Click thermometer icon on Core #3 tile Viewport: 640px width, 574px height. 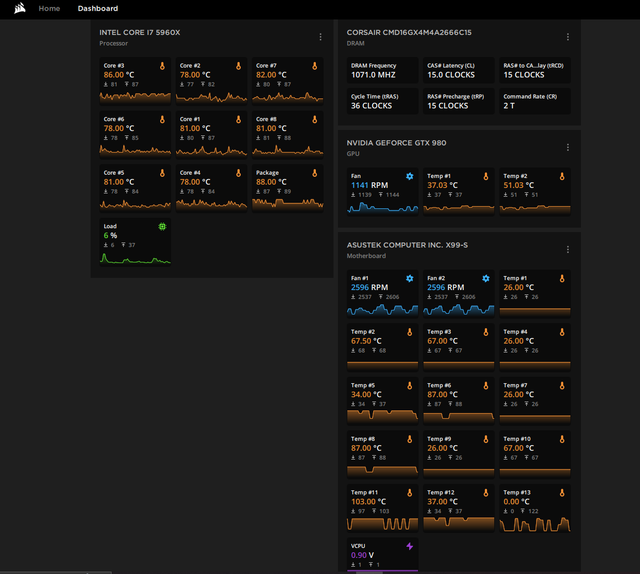pos(162,66)
